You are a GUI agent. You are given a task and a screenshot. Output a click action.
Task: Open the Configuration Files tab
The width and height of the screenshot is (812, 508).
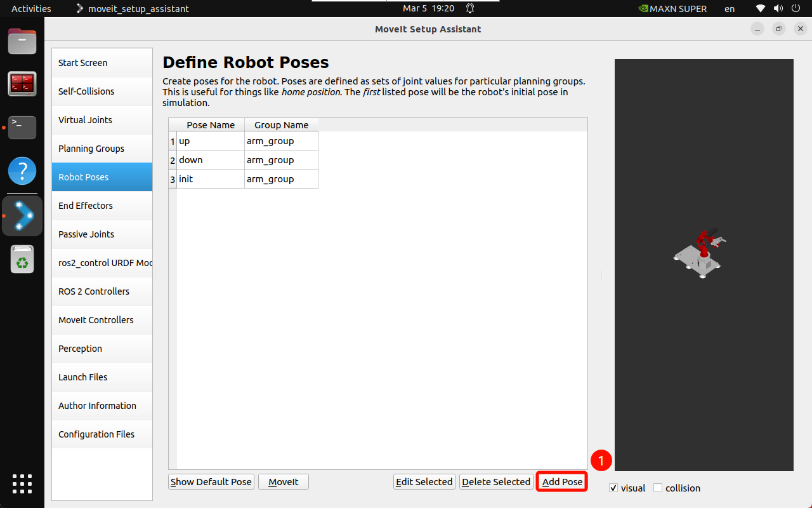click(102, 434)
